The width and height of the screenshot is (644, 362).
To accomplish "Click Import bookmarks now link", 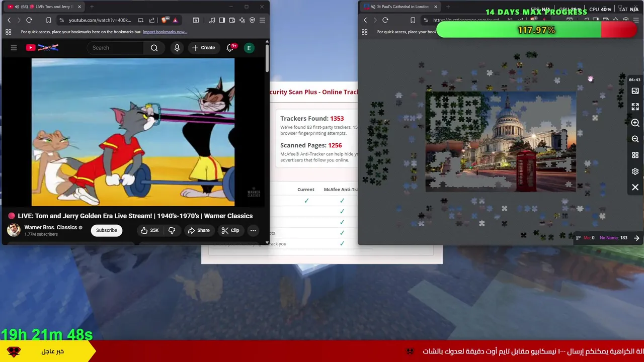I will tap(165, 32).
